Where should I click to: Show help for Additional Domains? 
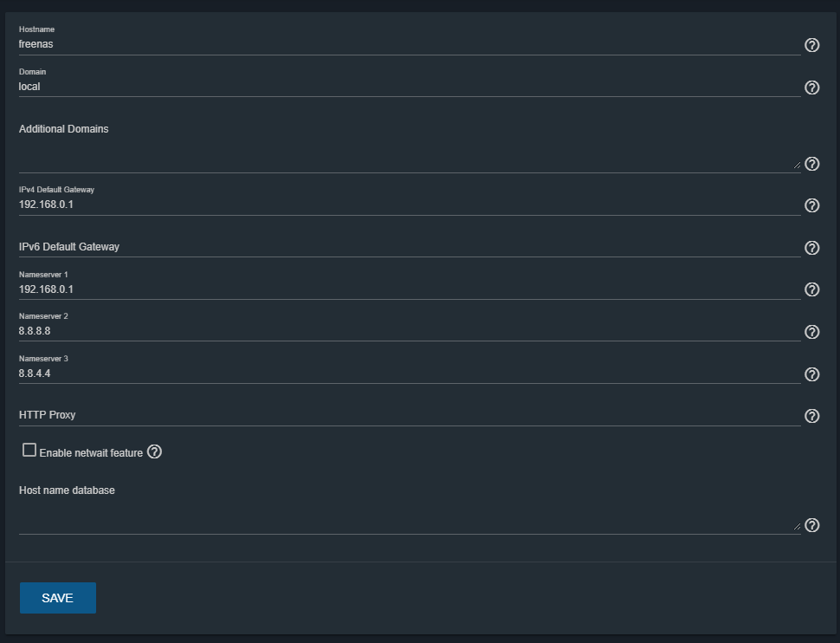(x=811, y=164)
